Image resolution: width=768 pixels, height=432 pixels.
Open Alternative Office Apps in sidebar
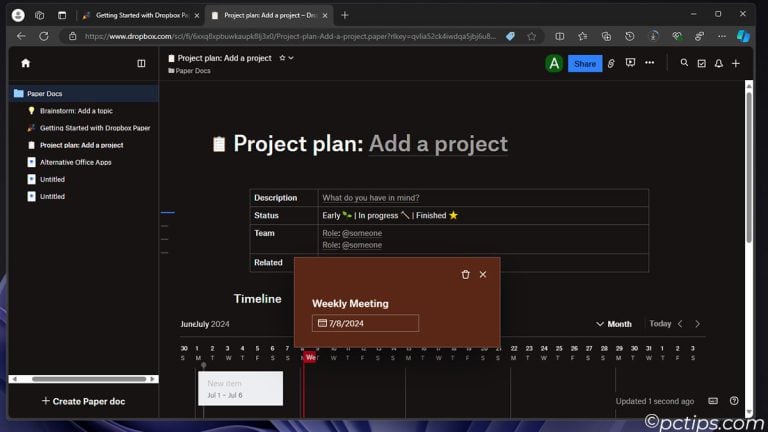click(75, 162)
